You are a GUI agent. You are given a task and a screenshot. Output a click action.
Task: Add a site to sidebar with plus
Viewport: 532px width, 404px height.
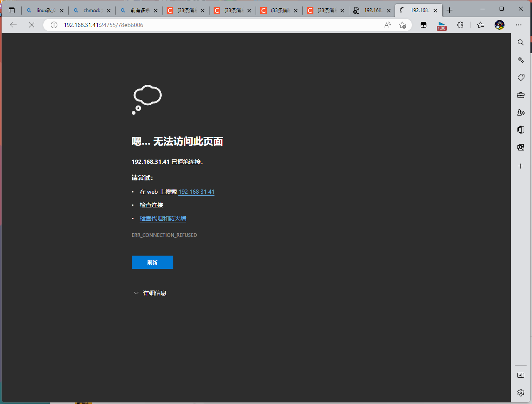click(521, 166)
